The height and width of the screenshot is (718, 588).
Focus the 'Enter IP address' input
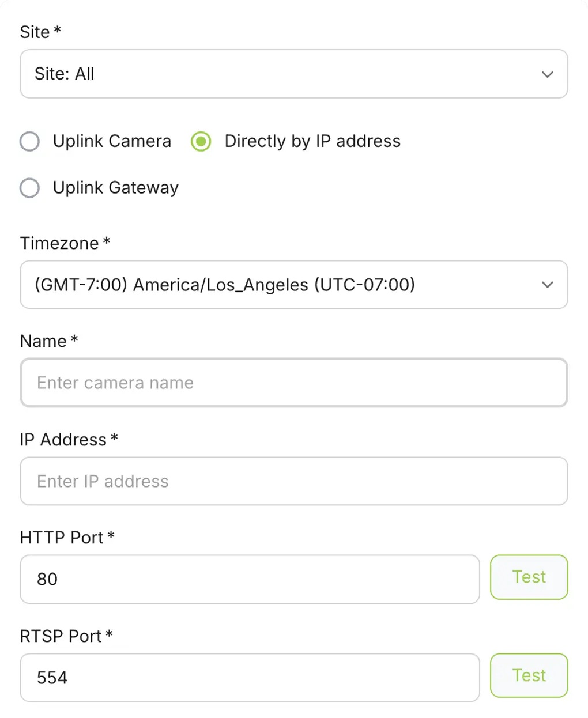click(x=294, y=482)
